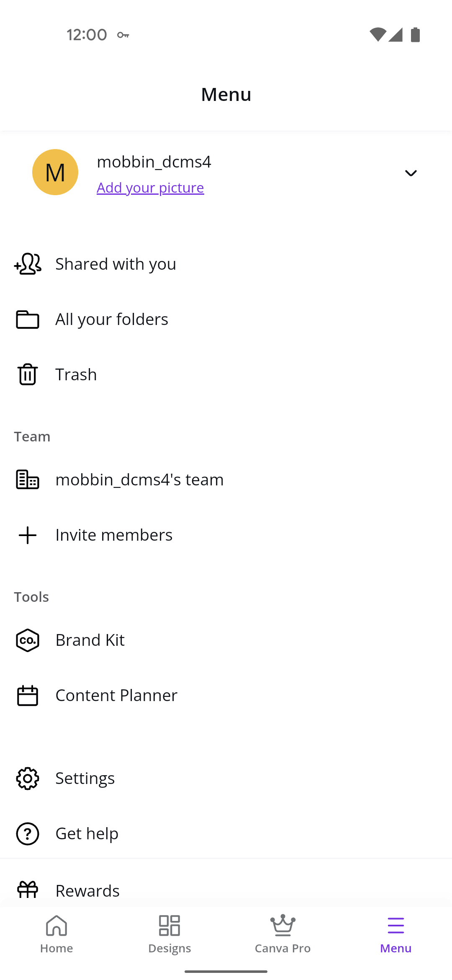The width and height of the screenshot is (452, 980).
Task: Switch to the Designs tab
Action: tap(169, 934)
